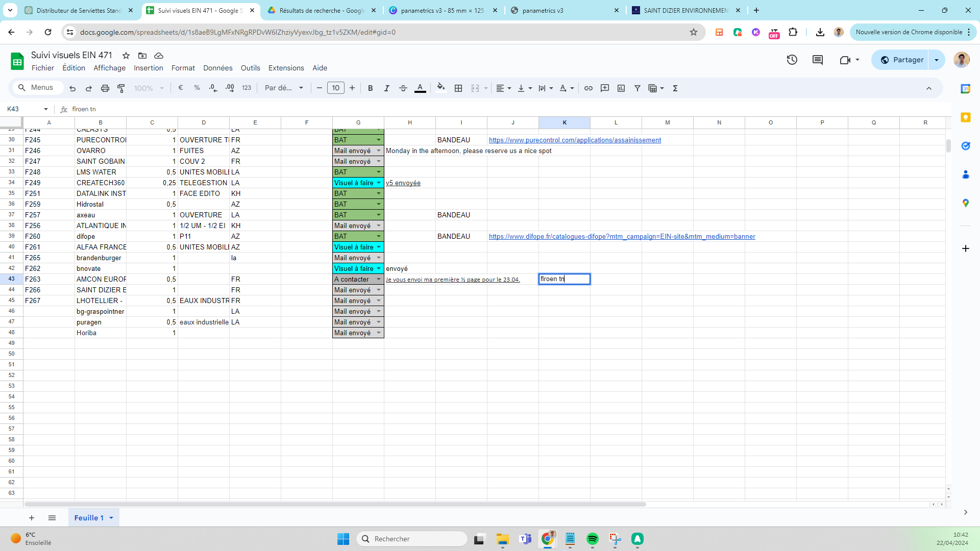
Task: Open the borders tool
Action: point(458,88)
